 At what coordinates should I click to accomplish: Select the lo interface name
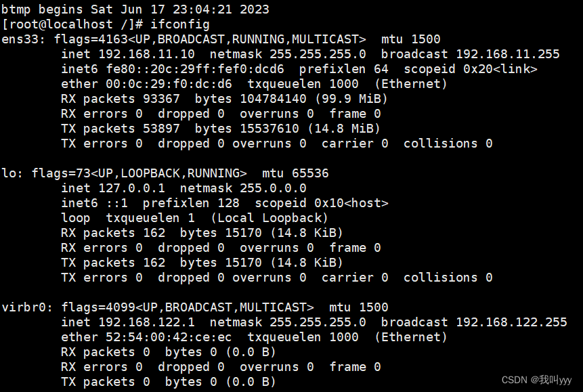(9, 173)
